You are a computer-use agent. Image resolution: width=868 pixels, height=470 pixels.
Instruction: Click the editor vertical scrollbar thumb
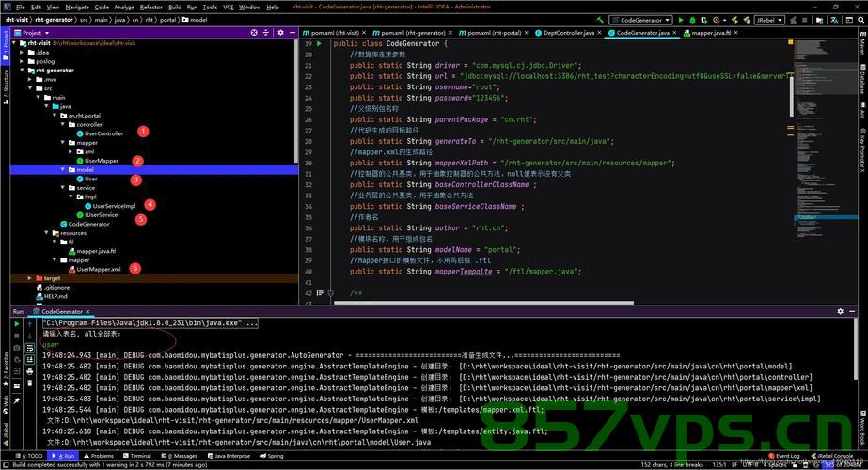pos(792,97)
